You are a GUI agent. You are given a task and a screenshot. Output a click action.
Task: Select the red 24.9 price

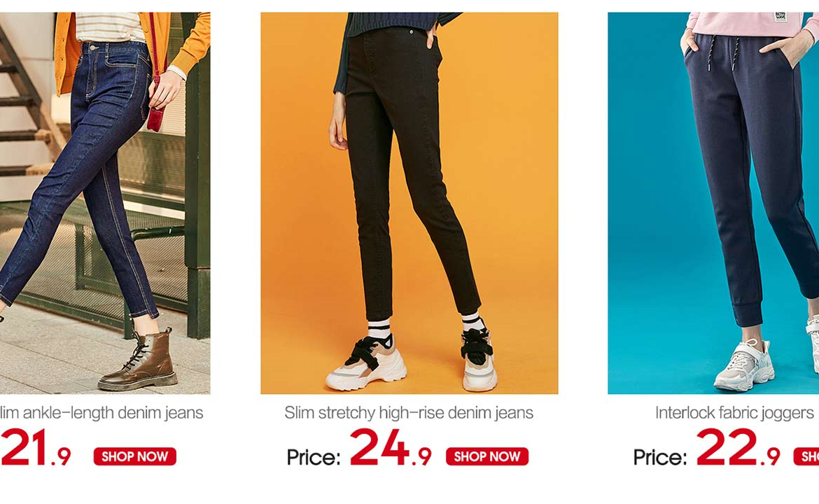[x=391, y=447]
